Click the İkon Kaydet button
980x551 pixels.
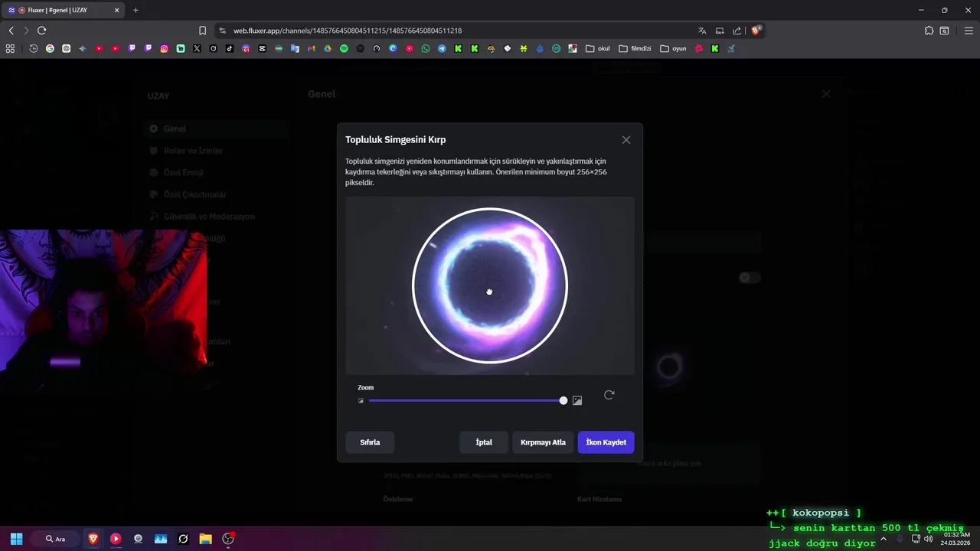pyautogui.click(x=606, y=442)
